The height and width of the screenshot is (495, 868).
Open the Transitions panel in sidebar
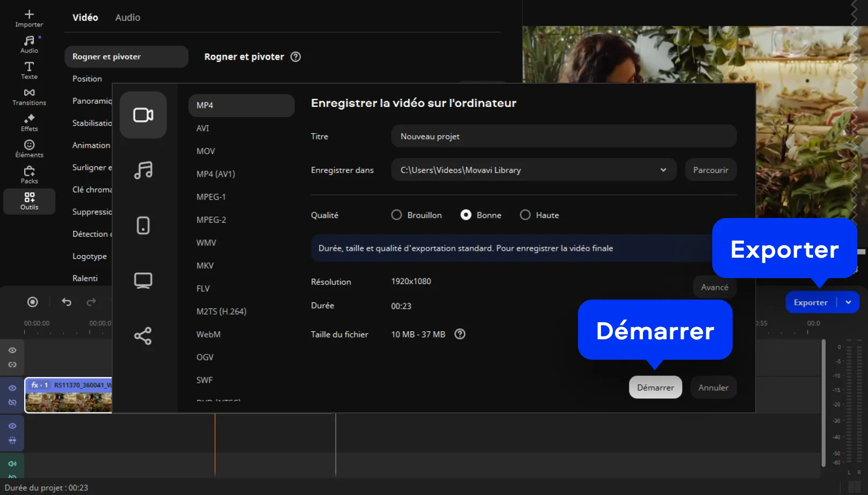(29, 97)
